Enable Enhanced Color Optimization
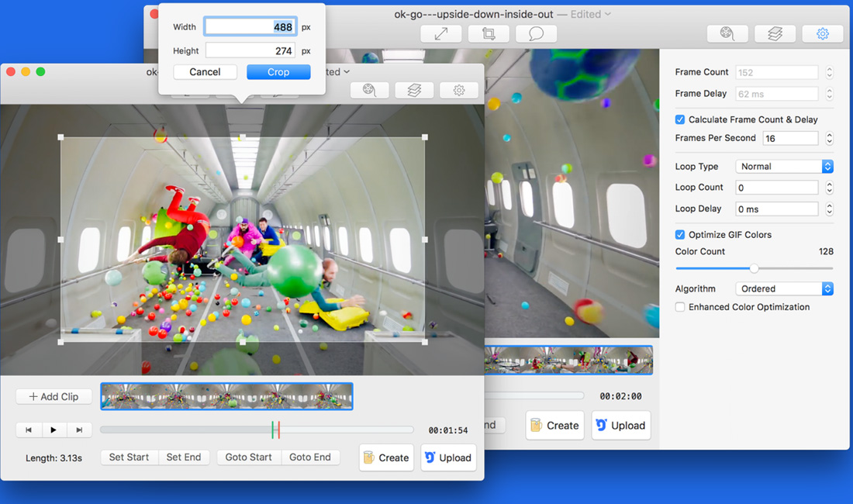The width and height of the screenshot is (853, 504). [680, 307]
